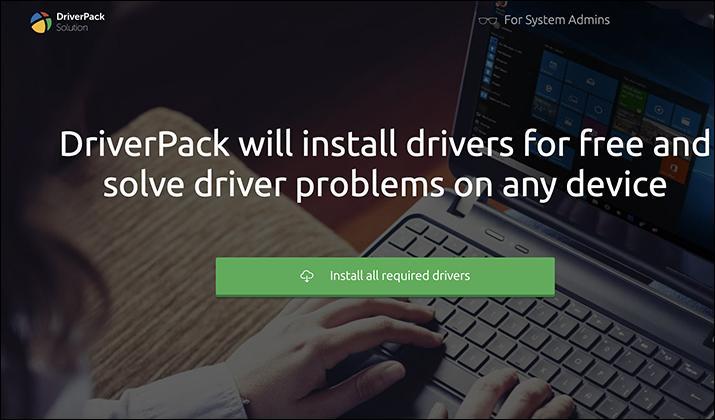Click headline line "solve driver problems on any device"
Viewport: 715px width, 420px height.
click(385, 185)
